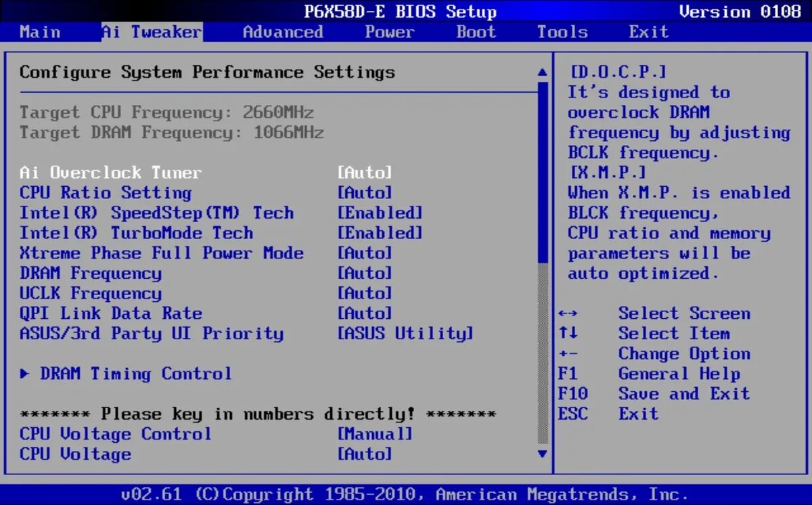Switch to the Advanced tab
The image size is (812, 505).
pos(283,32)
